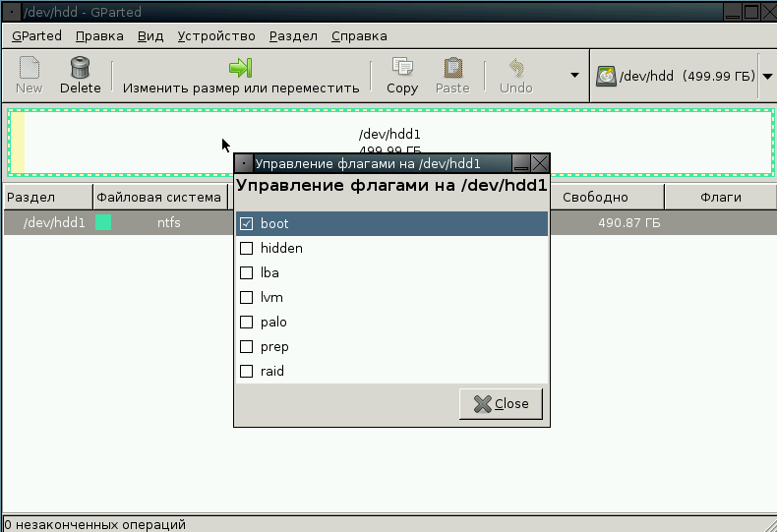Click the status bar pending operations text
Image resolution: width=777 pixels, height=532 pixels.
pos(94,524)
